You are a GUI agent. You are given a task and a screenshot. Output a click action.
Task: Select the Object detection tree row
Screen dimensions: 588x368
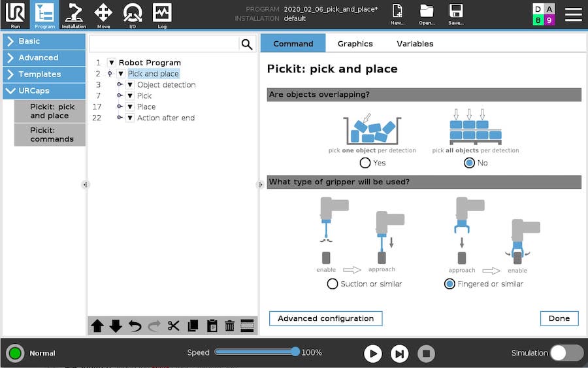pos(166,85)
